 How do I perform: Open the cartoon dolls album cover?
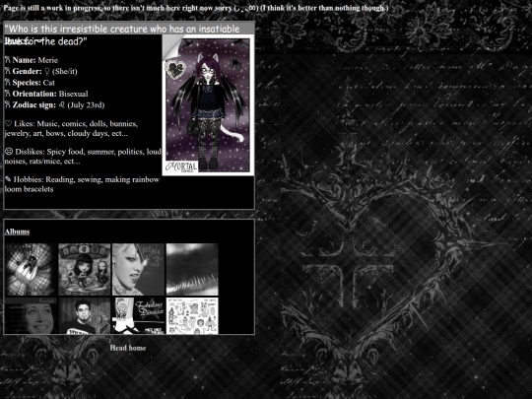pyautogui.click(x=85, y=269)
